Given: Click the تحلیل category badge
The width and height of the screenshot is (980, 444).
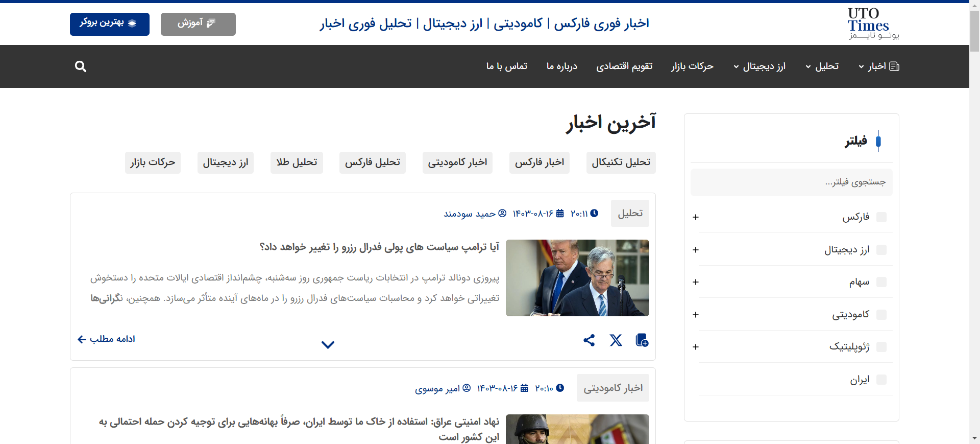Looking at the screenshot, I should 630,213.
